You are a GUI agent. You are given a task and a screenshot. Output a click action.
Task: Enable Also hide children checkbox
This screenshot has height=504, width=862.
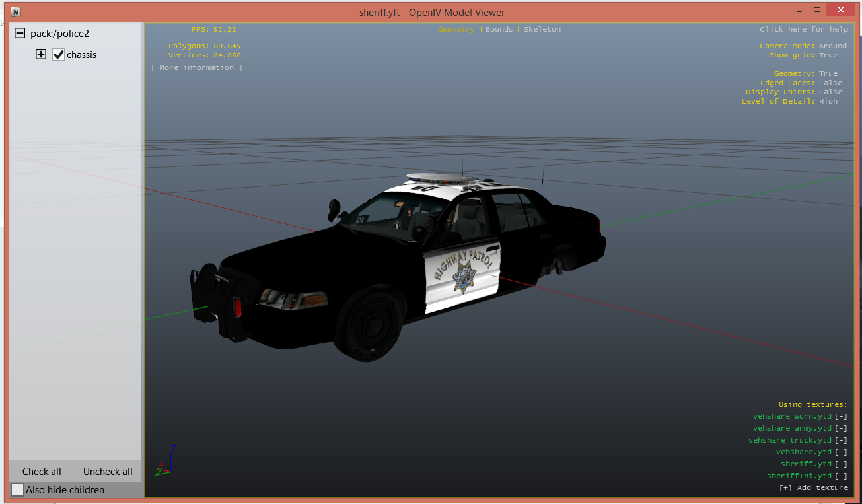pyautogui.click(x=18, y=489)
